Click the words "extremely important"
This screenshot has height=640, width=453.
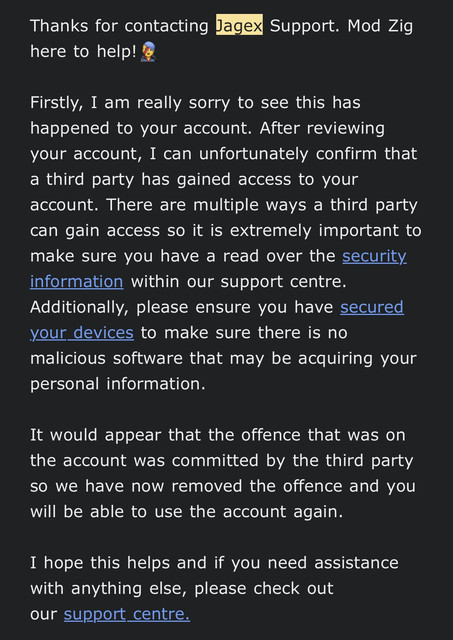tap(313, 231)
